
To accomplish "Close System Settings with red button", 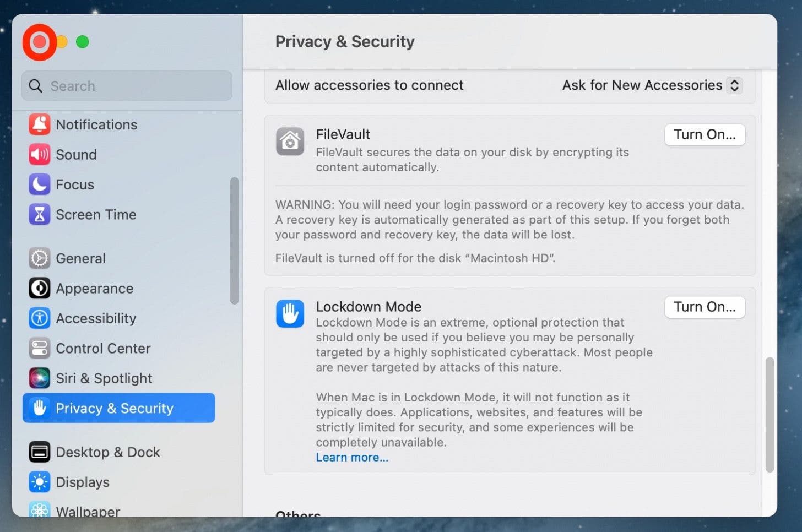I will (39, 42).
